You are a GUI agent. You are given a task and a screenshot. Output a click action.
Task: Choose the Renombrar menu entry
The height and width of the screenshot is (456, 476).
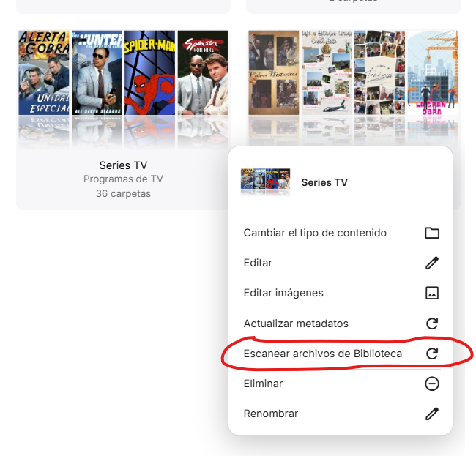(271, 414)
